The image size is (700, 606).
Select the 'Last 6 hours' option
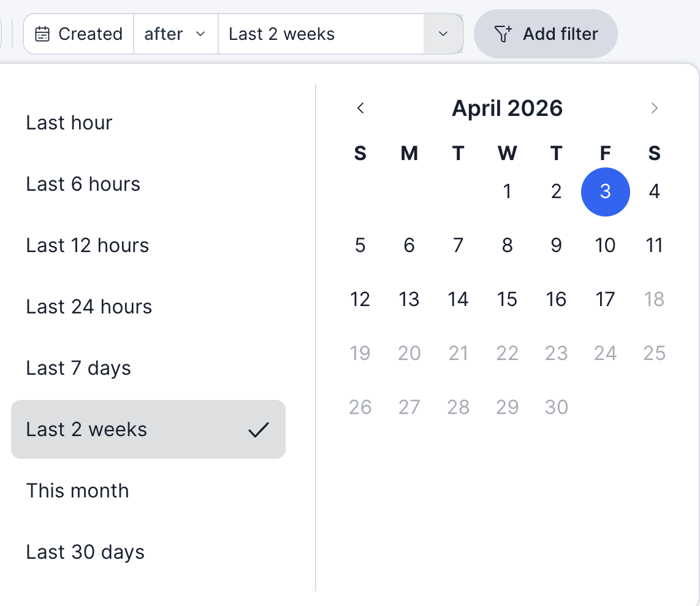(148, 184)
